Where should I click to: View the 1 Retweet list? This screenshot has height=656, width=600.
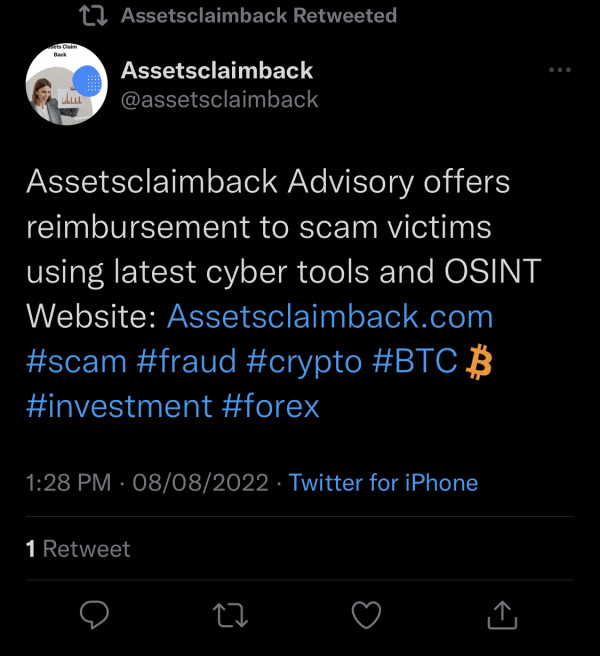click(x=78, y=548)
